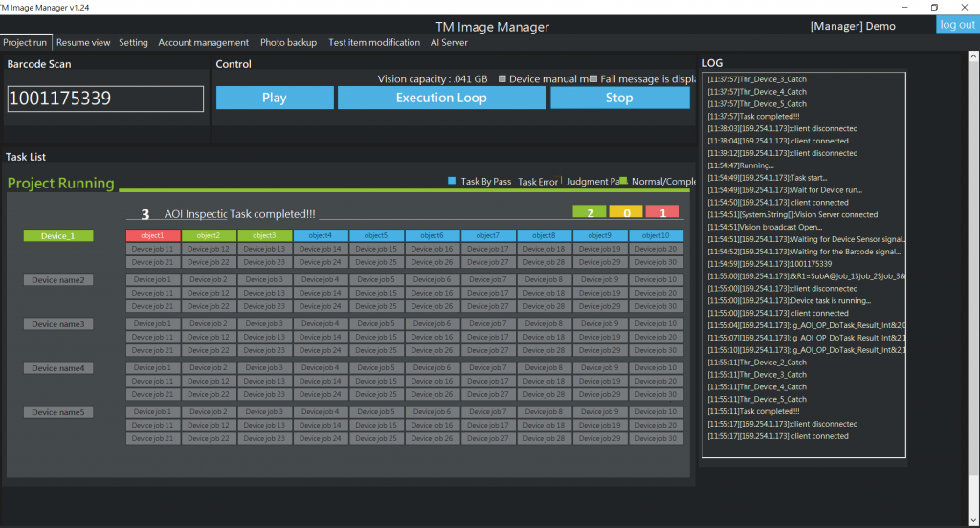This screenshot has height=528, width=980.
Task: Click the red object1 cell
Action: tap(152, 235)
